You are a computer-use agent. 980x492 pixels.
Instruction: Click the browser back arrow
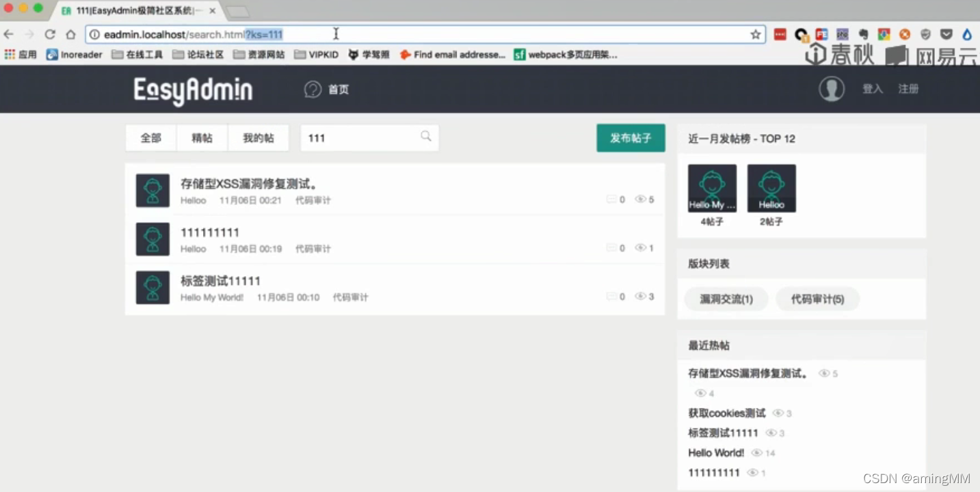point(10,34)
